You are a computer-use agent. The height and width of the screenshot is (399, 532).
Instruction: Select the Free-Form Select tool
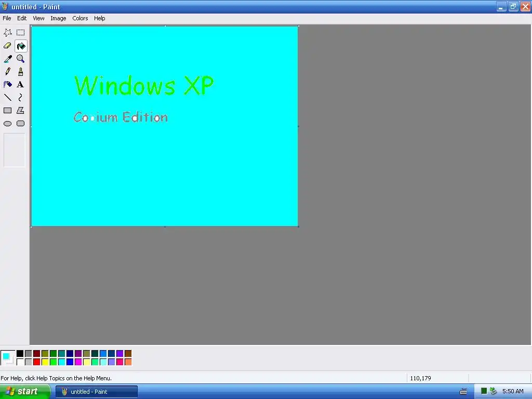point(7,33)
